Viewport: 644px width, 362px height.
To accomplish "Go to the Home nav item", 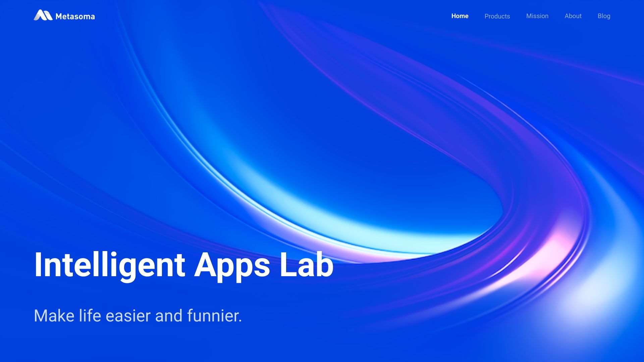I will [460, 16].
